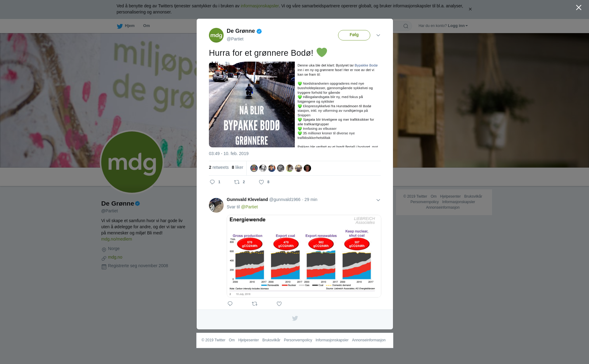Open the Bypakke Bodø image thumbnail
This screenshot has height=364, width=589.
click(x=252, y=104)
